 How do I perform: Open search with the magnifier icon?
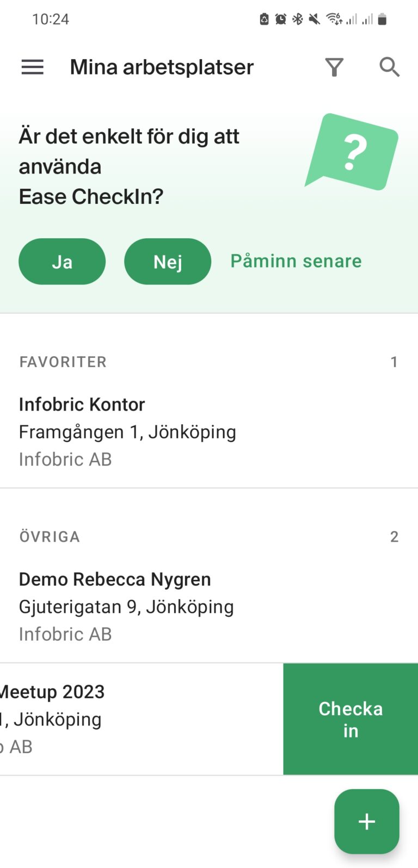tap(389, 67)
